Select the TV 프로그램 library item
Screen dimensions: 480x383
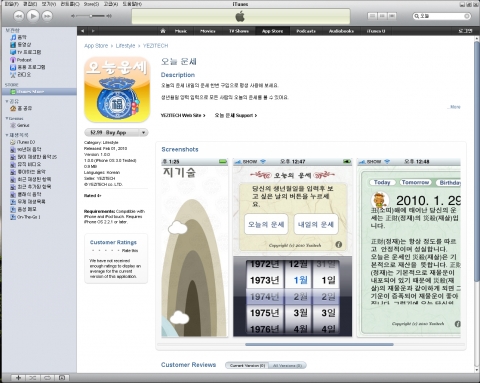pyautogui.click(x=29, y=52)
